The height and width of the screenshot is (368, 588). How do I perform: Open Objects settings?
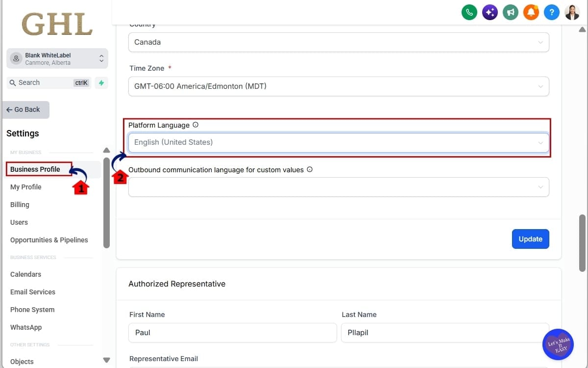click(22, 362)
